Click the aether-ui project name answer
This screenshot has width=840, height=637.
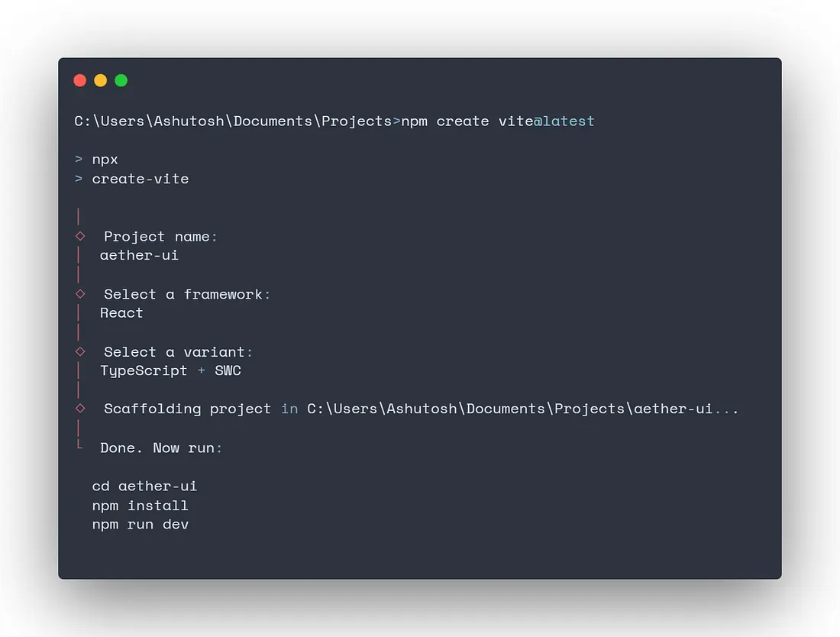pyautogui.click(x=139, y=255)
